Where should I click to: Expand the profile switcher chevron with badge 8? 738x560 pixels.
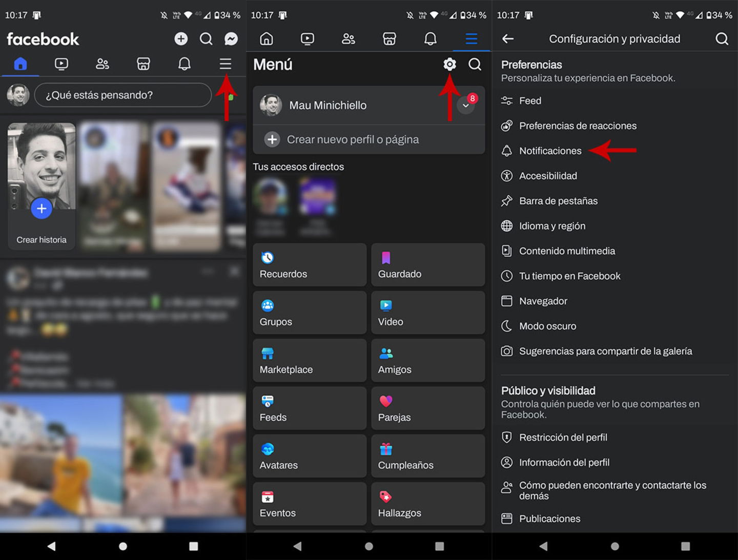click(x=466, y=106)
